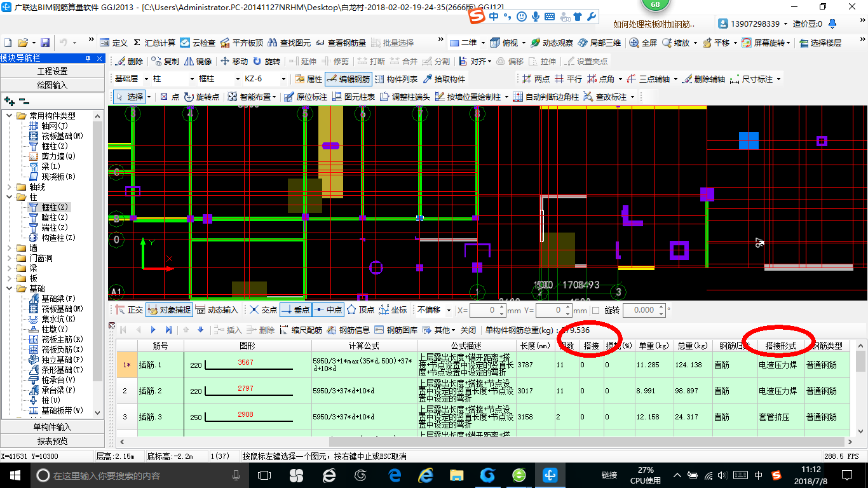Viewport: 868px width, 488px height.
Task: Select 筏板基础(M) under 常用构件类型
Action: click(57, 136)
